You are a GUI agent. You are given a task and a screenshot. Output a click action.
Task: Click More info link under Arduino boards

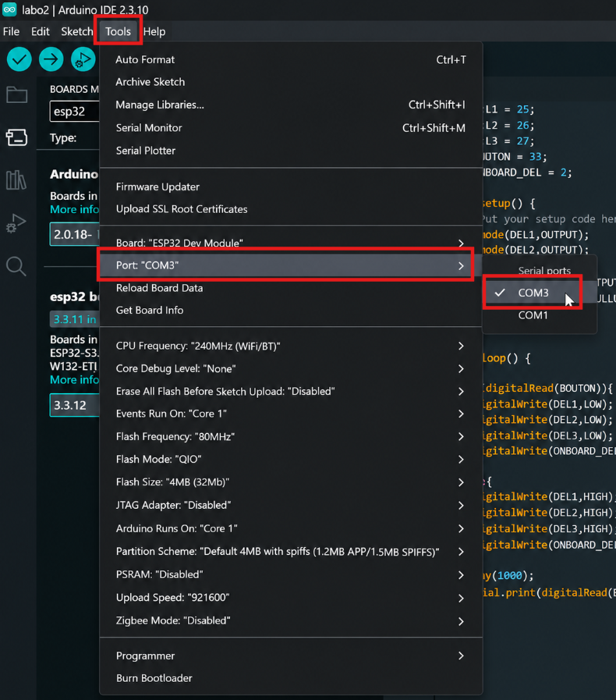tap(74, 209)
